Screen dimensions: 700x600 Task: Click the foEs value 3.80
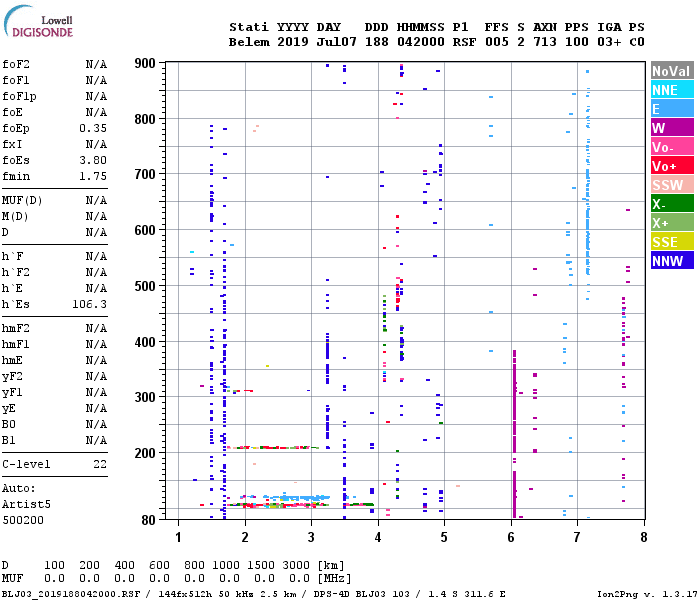[93, 160]
